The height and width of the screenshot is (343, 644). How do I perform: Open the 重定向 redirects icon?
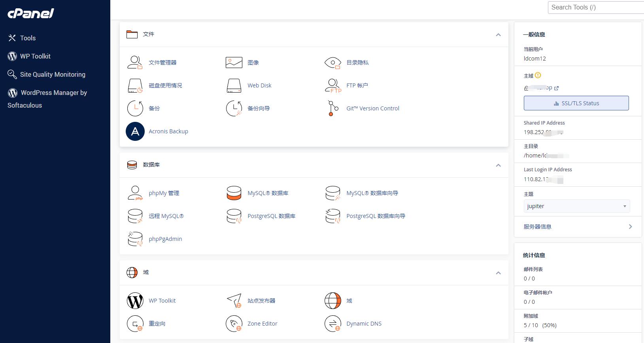(135, 324)
